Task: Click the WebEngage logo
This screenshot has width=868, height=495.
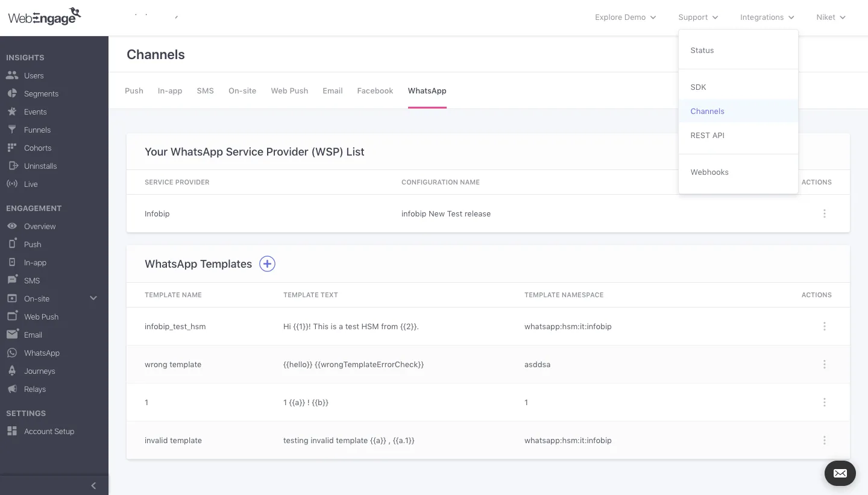Action: [x=44, y=16]
